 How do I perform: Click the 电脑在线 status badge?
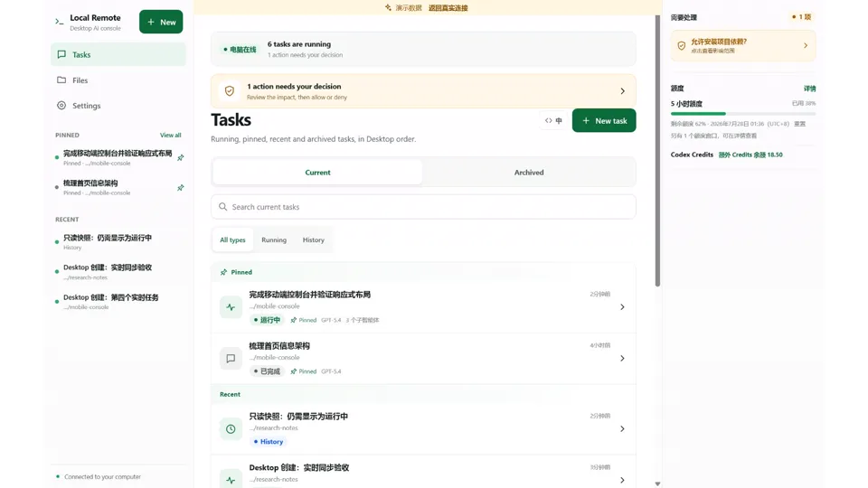coord(240,49)
